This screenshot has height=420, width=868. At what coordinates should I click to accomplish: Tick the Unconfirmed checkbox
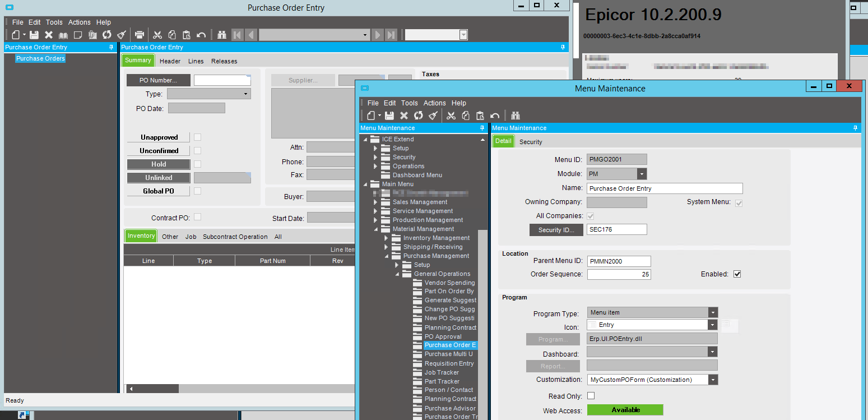[x=197, y=151]
